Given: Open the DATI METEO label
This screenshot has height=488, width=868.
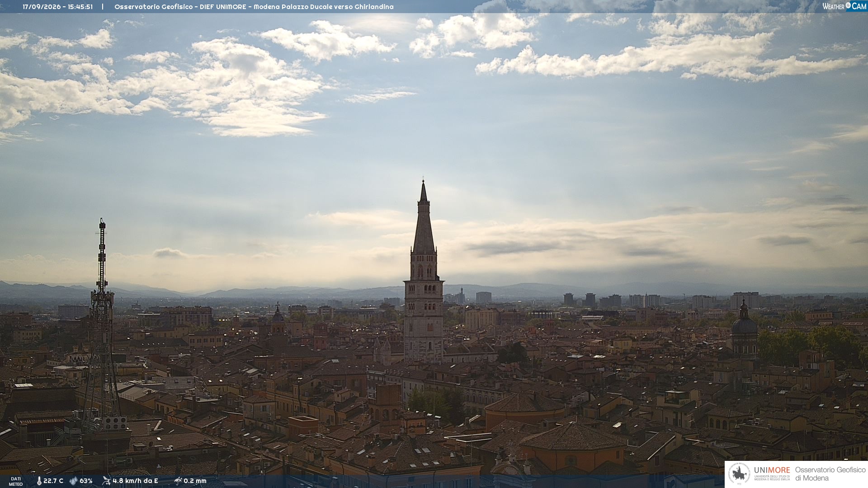Looking at the screenshot, I should tap(15, 481).
